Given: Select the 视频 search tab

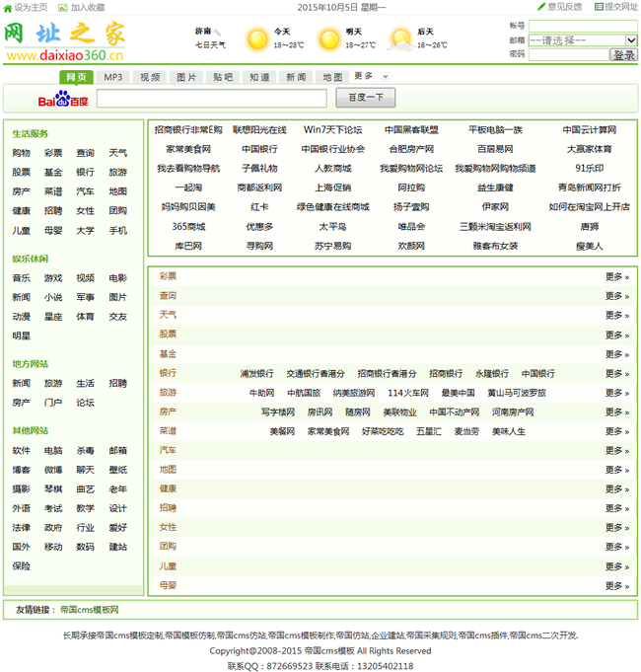Looking at the screenshot, I should pyautogui.click(x=150, y=77).
